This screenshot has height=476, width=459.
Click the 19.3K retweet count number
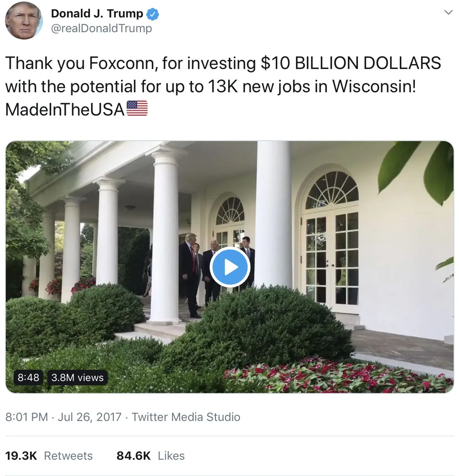tap(21, 456)
